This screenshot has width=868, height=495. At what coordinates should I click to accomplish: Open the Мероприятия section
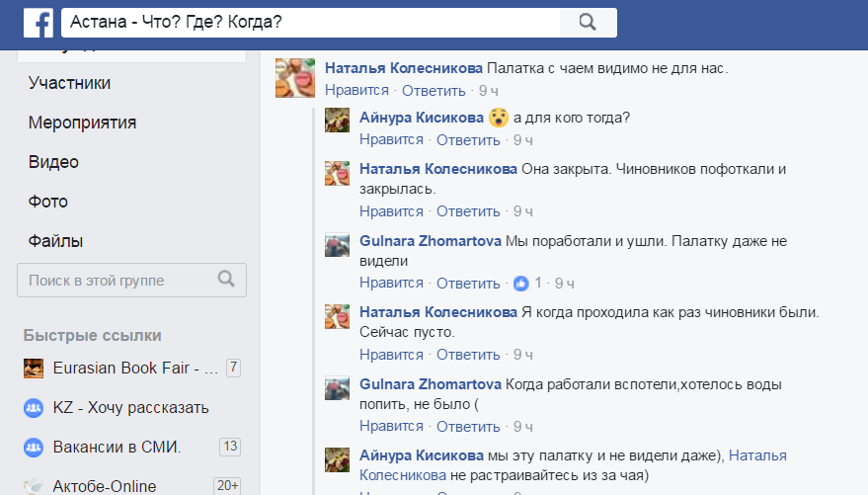[x=82, y=123]
